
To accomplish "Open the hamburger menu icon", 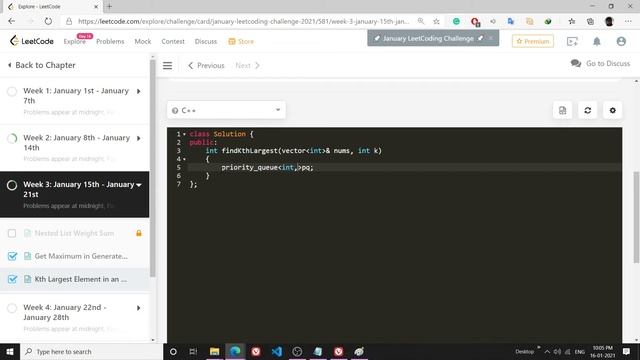I will [167, 65].
